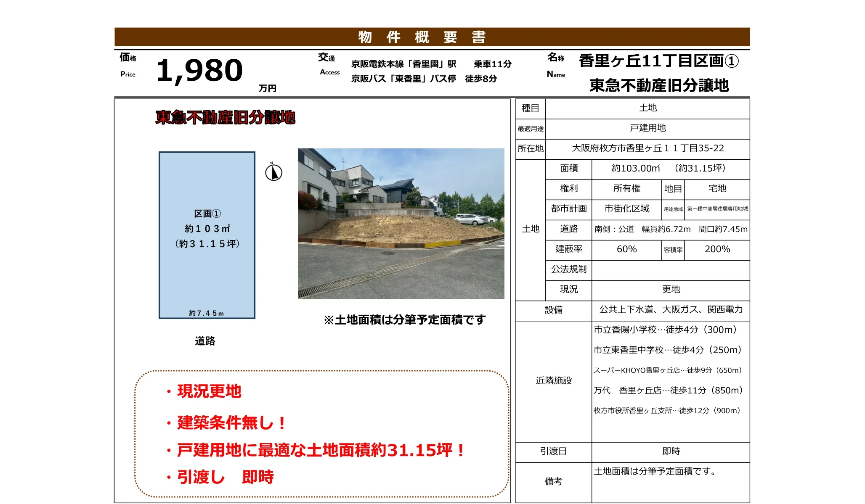
Task: Click the (約31.15坪) text in plot
Action: (207, 244)
